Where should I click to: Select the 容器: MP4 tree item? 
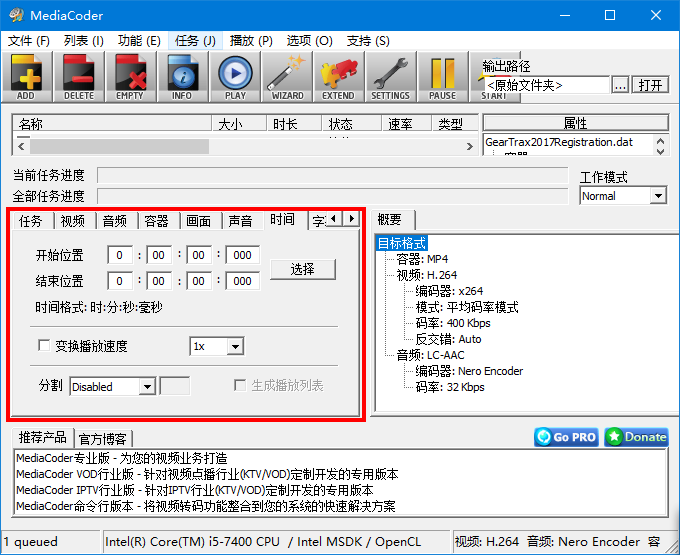422,259
